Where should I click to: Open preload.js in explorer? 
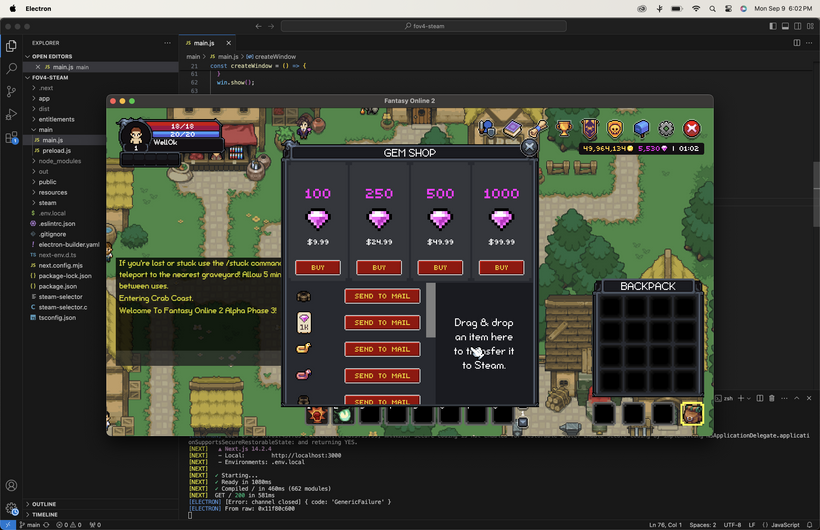pos(56,151)
